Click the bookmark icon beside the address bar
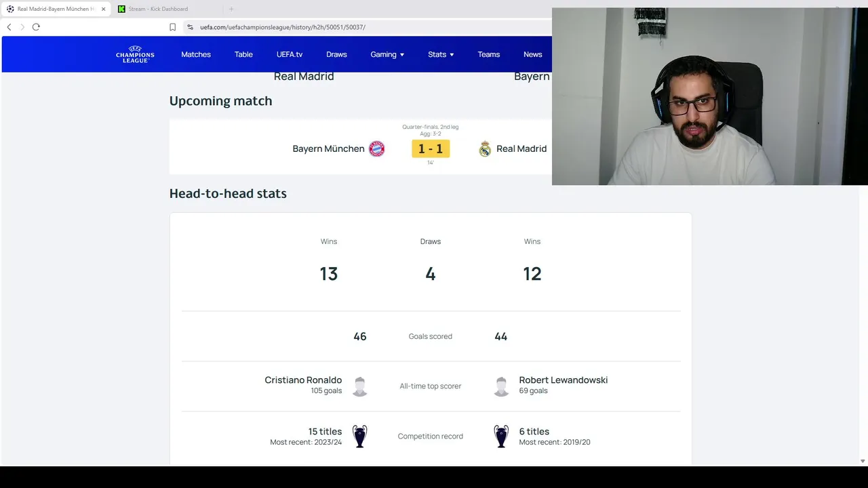The width and height of the screenshot is (868, 488). [x=172, y=27]
